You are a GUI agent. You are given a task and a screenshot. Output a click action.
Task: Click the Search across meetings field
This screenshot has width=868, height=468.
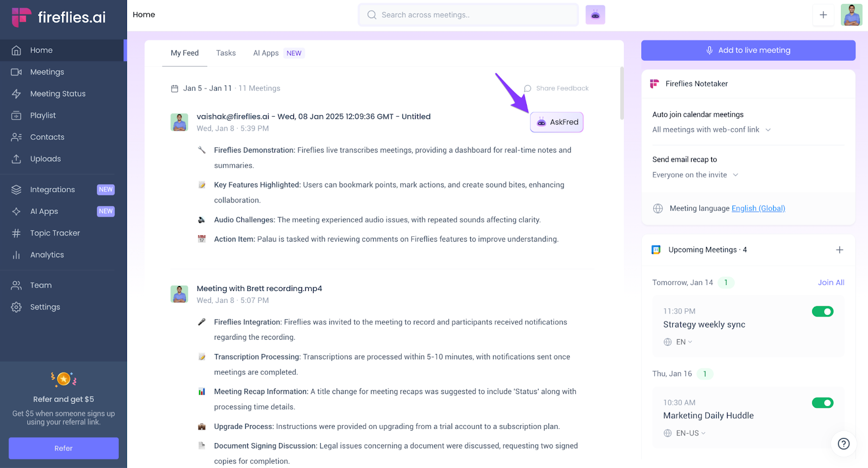pyautogui.click(x=469, y=15)
